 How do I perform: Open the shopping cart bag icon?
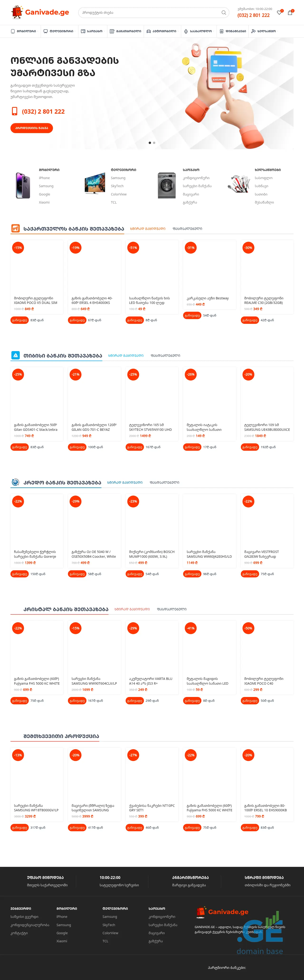(x=290, y=13)
